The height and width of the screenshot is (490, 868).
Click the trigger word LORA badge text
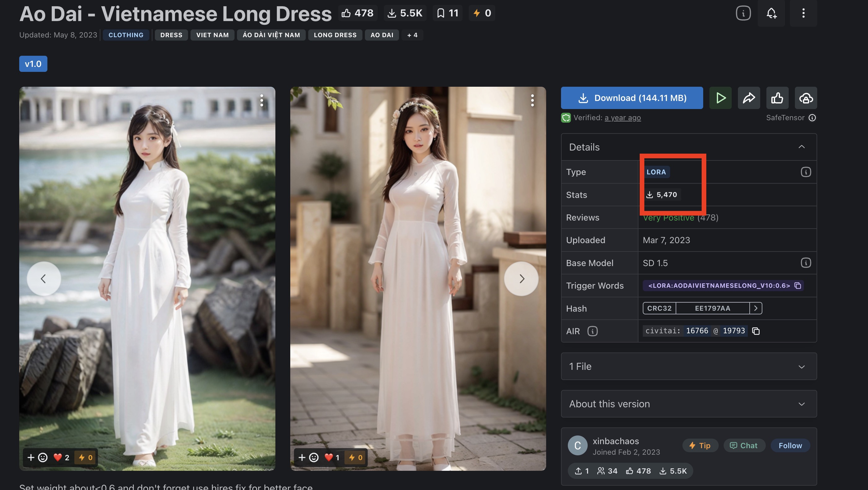(x=719, y=286)
